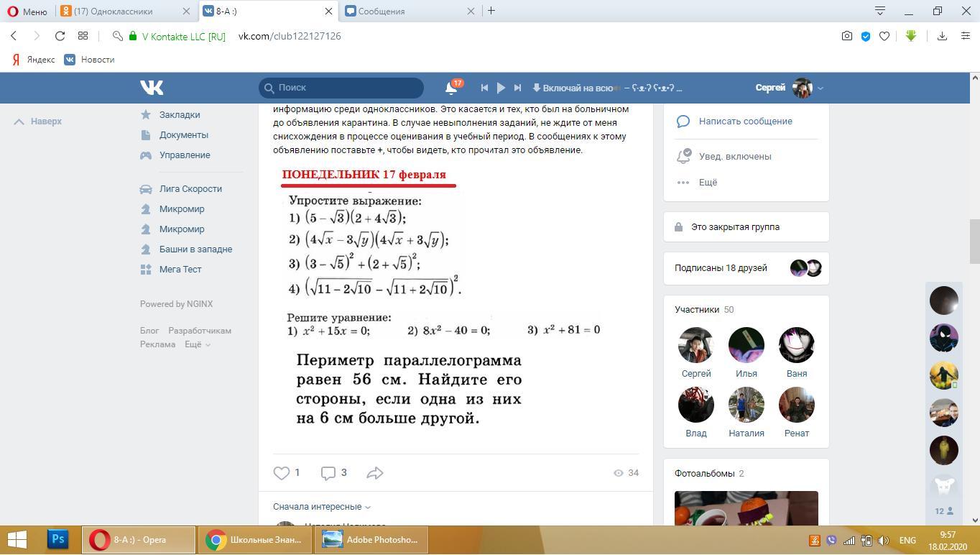Open the tab list menu in the tab bar
Image resolution: width=980 pixels, height=555 pixels.
coord(880,11)
